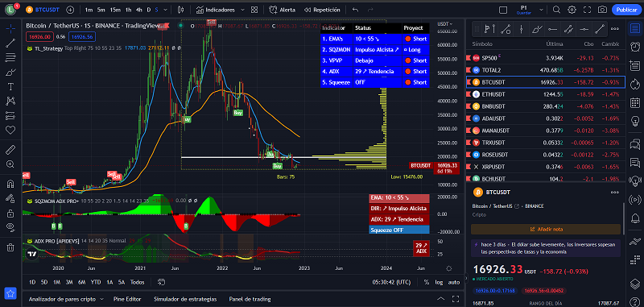Remove drawings with the trash icon
This screenshot has width=644, height=307.
[10, 247]
